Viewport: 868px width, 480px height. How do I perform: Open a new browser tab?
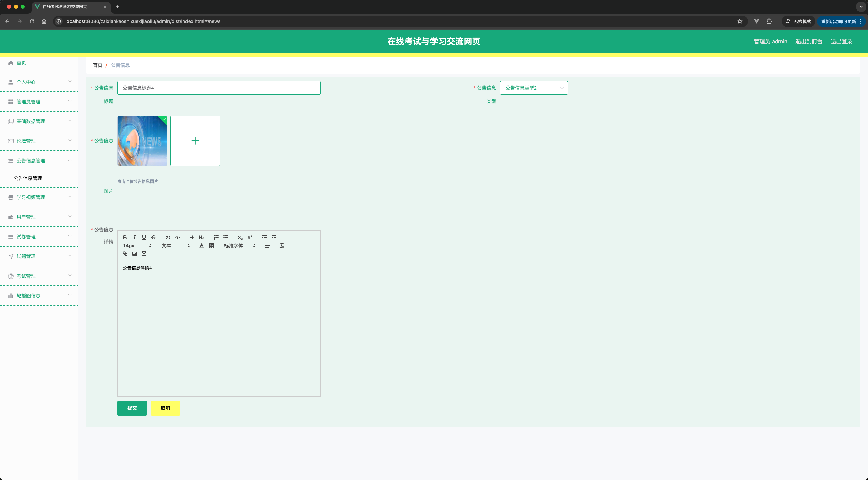point(117,7)
